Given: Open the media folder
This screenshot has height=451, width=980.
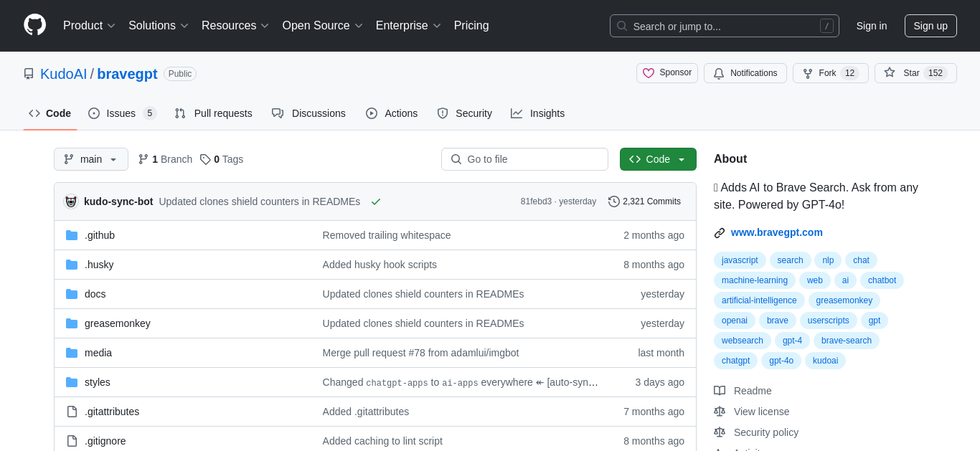Looking at the screenshot, I should (x=98, y=353).
